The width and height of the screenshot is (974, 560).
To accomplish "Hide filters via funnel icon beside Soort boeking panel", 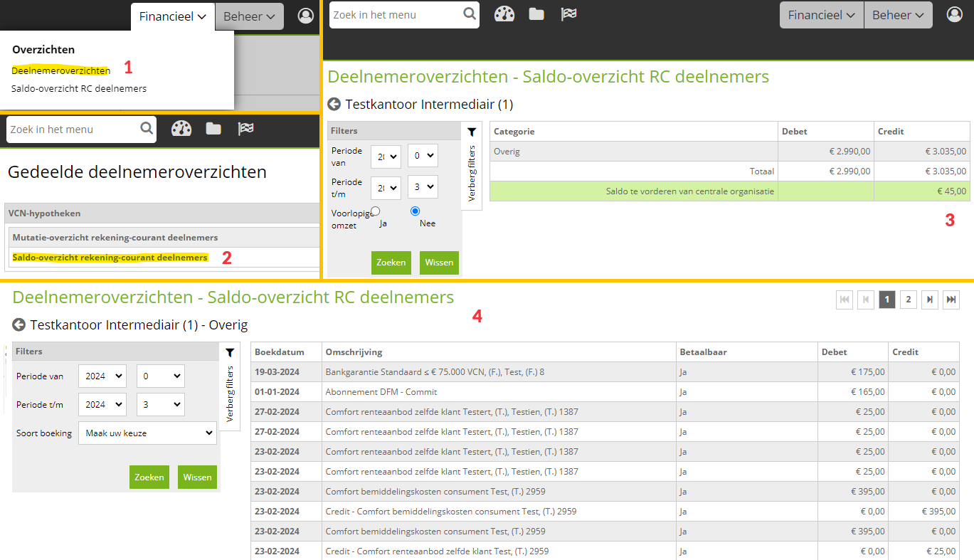I will pyautogui.click(x=230, y=352).
